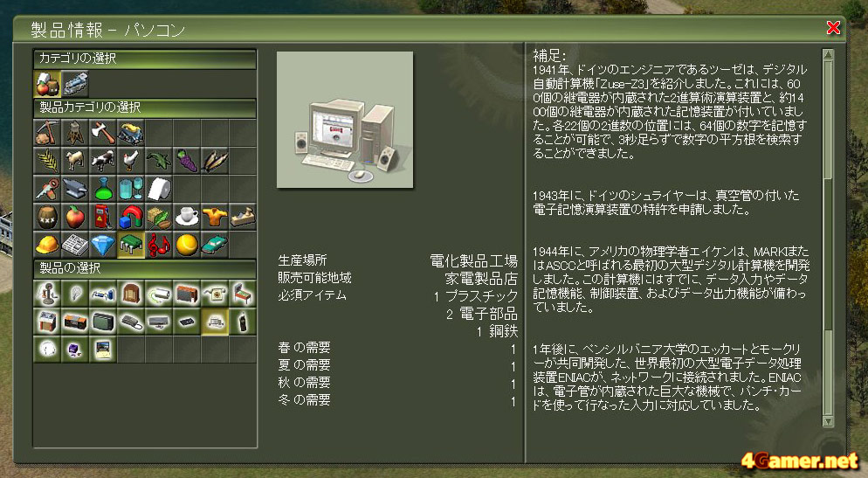The image size is (868, 478).
Task: Choose the pickaxe mining product category
Action: pyautogui.click(x=47, y=133)
